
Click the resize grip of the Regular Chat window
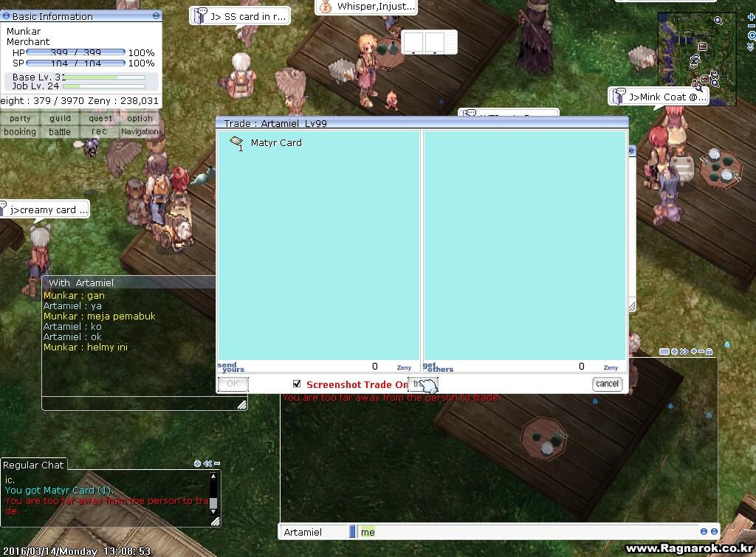[x=216, y=522]
